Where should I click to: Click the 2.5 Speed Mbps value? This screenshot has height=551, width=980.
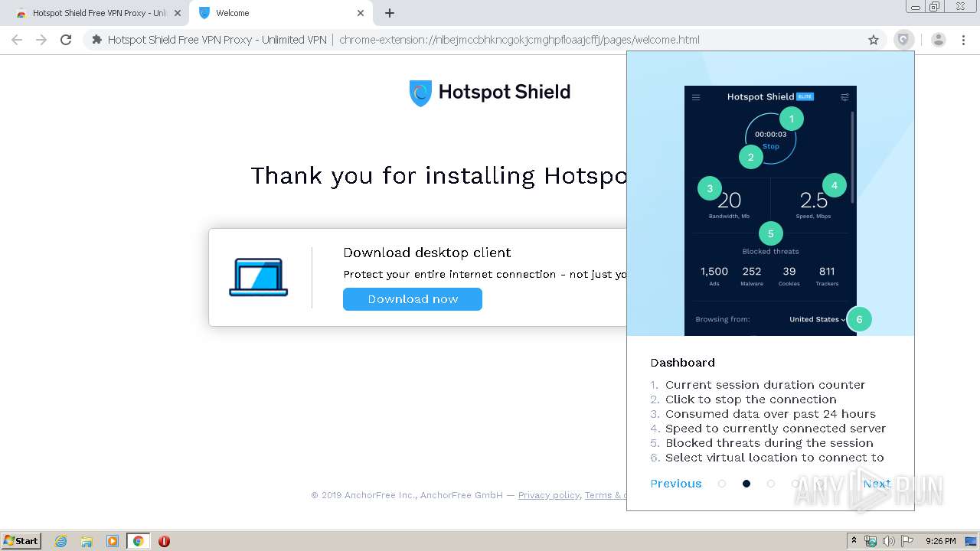coord(814,201)
